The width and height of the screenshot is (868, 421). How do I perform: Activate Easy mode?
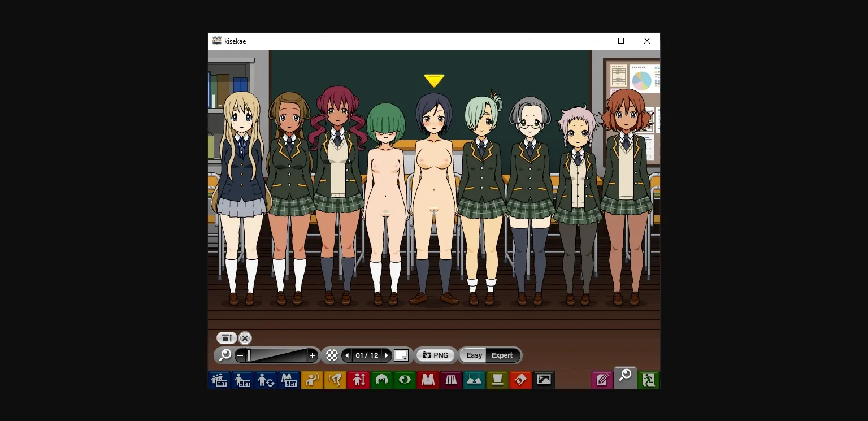[474, 355]
